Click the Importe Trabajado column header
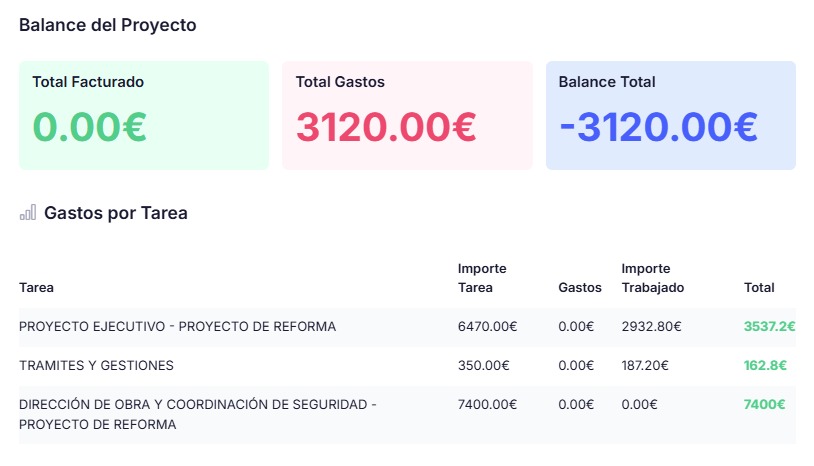The image size is (814, 466). [653, 278]
